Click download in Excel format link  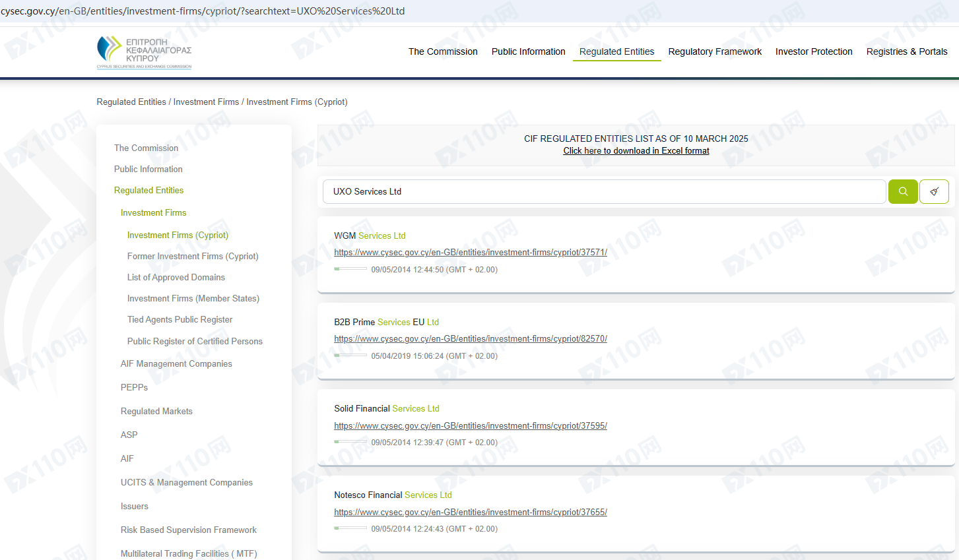[636, 150]
